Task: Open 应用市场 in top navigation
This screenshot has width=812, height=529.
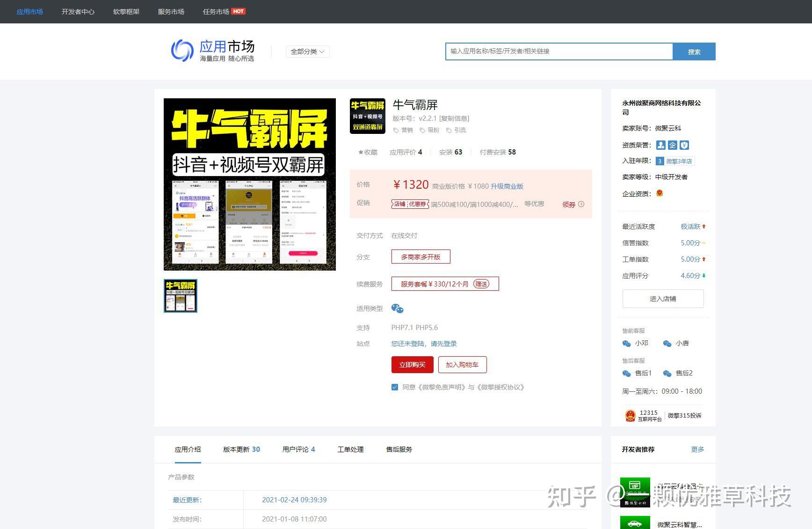Action: [30, 12]
